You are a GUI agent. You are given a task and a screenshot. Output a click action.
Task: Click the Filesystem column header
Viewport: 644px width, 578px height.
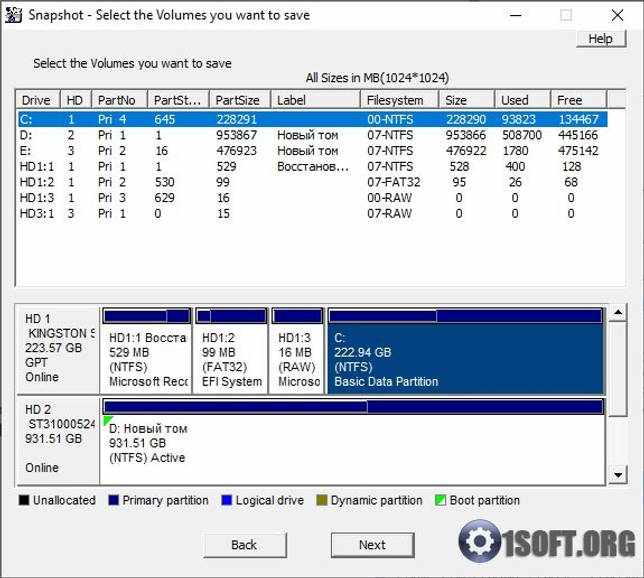(399, 100)
